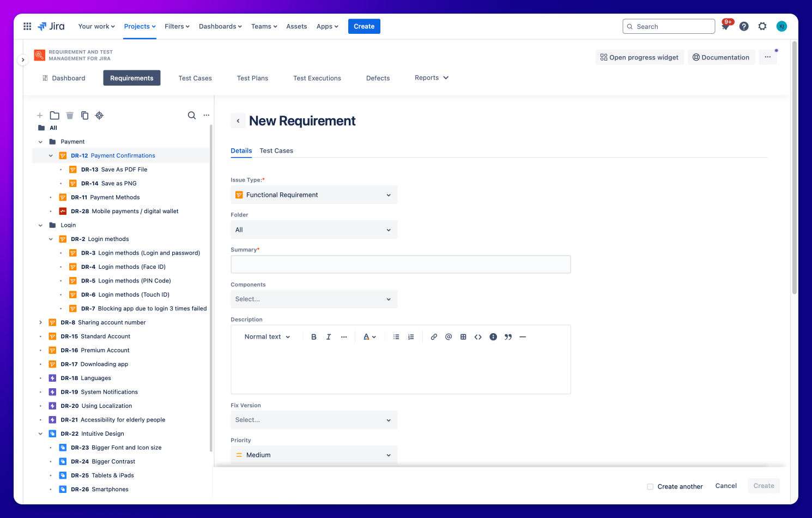Viewport: 812px width, 518px height.
Task: Expand DR-8 Sharing account number
Action: click(40, 322)
